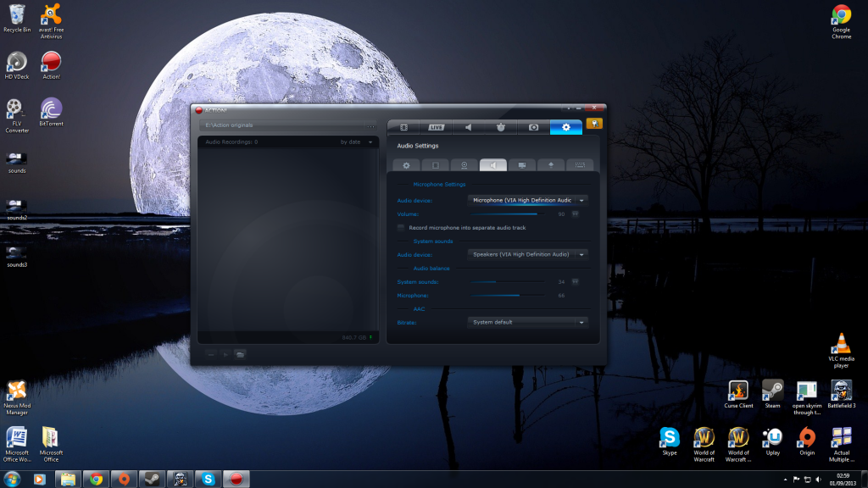Open the Windows Start menu

12,480
